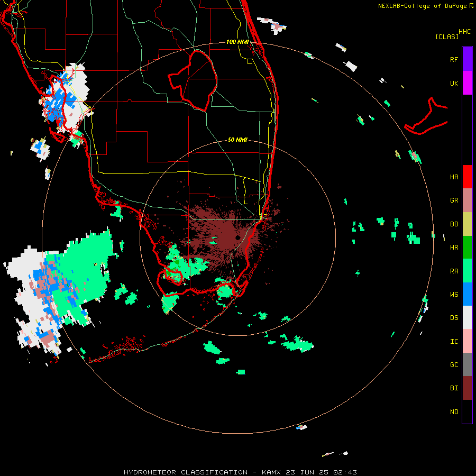Click the 'RF' legend label
The image size is (476, 476).
pos(454,59)
